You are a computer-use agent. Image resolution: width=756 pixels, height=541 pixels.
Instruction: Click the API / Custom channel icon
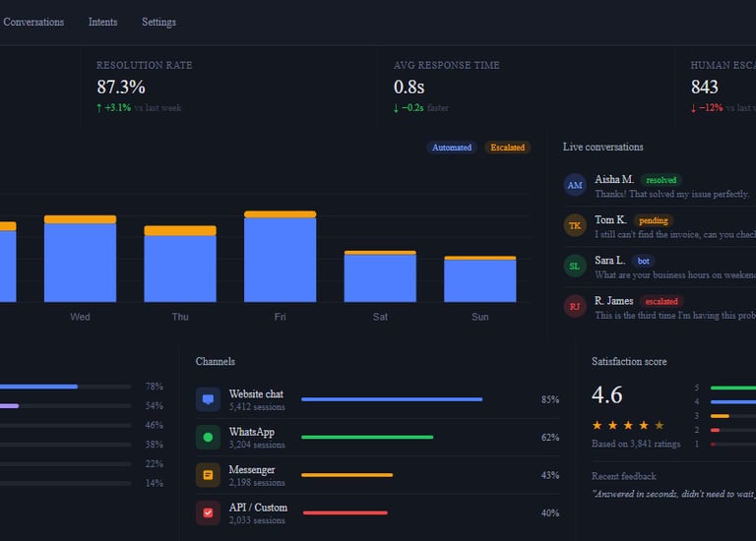coord(208,513)
